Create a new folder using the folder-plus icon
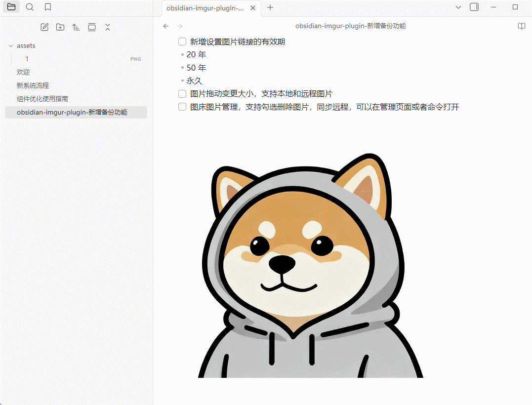The width and height of the screenshot is (532, 405). click(60, 27)
